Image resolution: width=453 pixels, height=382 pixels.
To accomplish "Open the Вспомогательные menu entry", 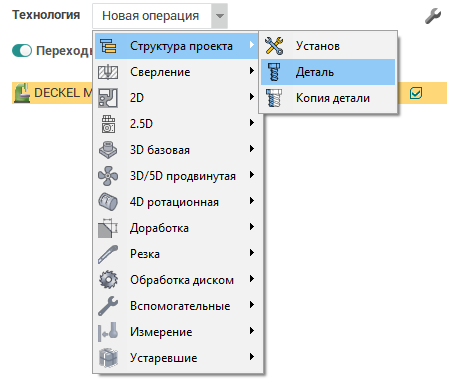I will (x=178, y=306).
